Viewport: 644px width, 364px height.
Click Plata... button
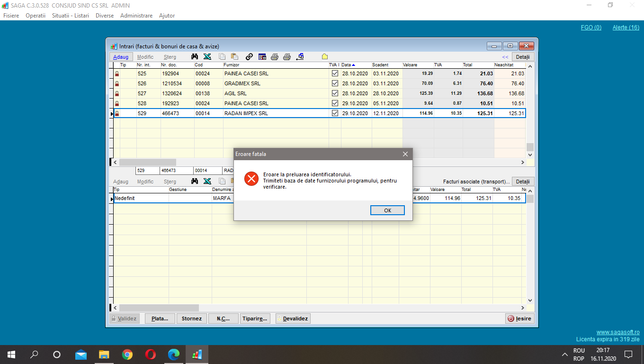coord(160,318)
